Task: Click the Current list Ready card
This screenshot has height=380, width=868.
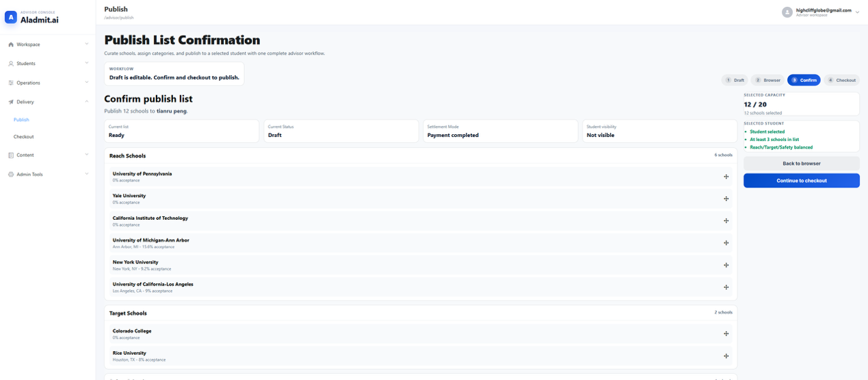Action: pyautogui.click(x=182, y=131)
